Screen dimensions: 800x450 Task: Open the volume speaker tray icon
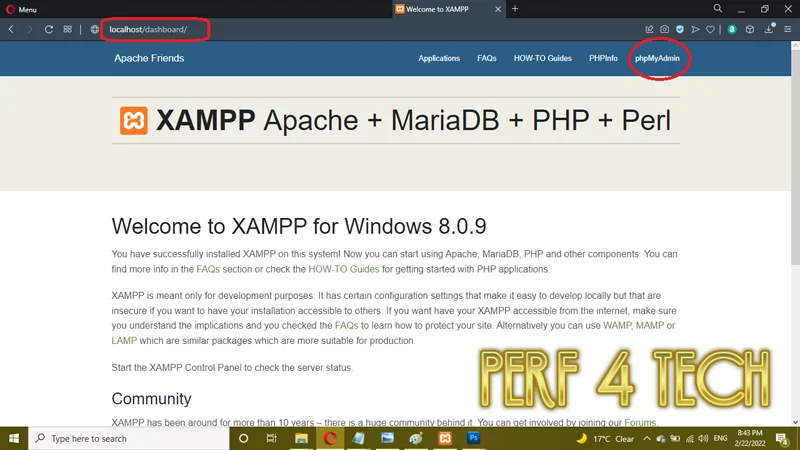point(704,439)
